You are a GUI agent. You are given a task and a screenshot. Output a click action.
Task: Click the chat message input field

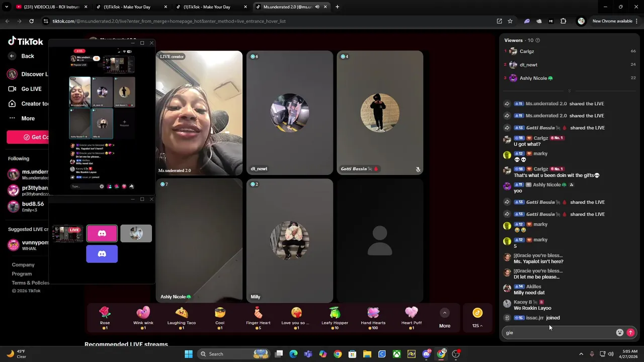558,332
